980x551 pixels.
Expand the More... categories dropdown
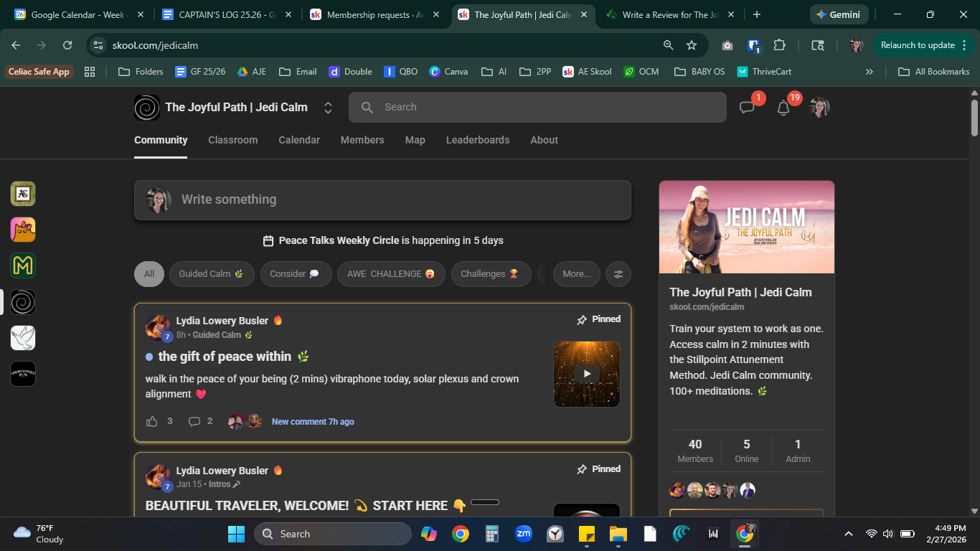(x=576, y=273)
